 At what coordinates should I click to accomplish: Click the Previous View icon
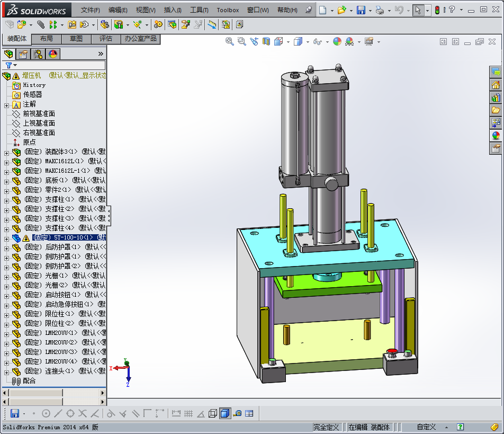pyautogui.click(x=254, y=41)
